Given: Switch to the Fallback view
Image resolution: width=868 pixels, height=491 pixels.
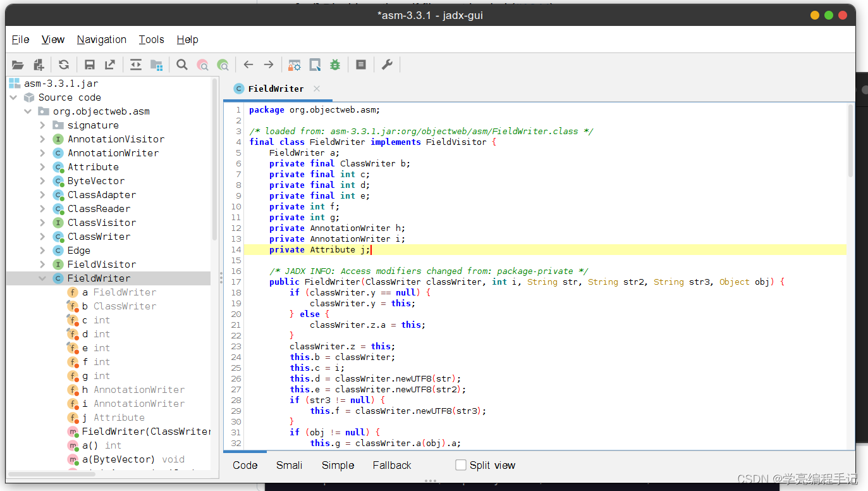Looking at the screenshot, I should coord(391,465).
